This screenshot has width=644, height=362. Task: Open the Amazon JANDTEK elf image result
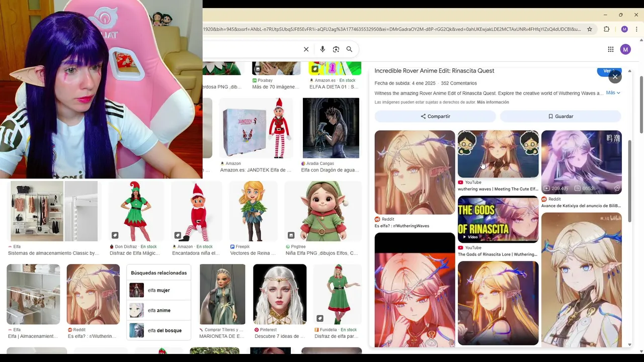tap(256, 128)
